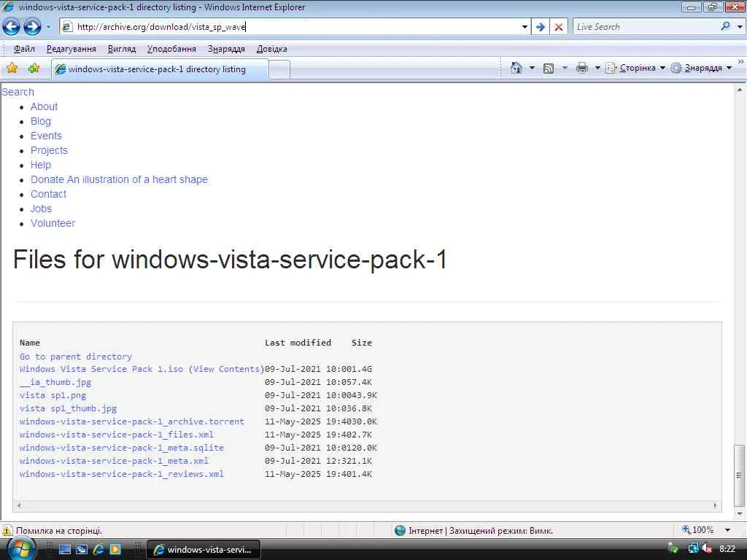This screenshot has height=560, width=747.
Task: Open the Projects link
Action: (x=49, y=150)
